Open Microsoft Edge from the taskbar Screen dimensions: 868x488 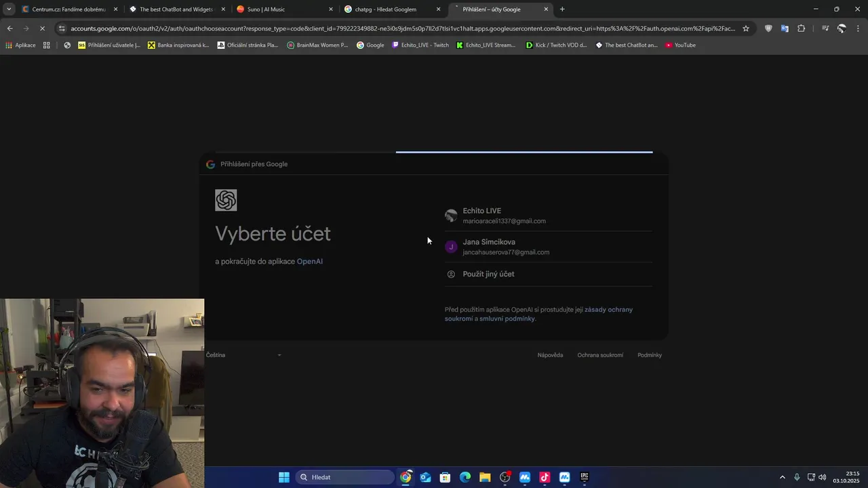[465, 477]
